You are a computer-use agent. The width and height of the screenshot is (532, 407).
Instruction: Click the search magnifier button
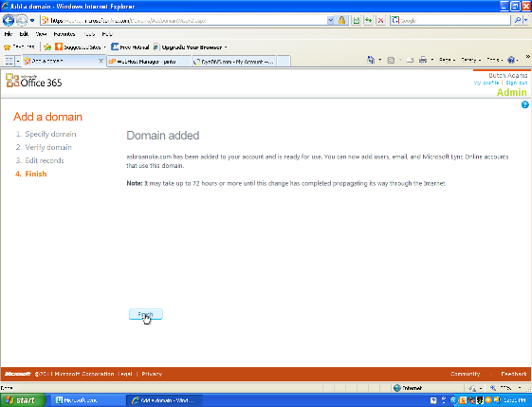[x=518, y=20]
